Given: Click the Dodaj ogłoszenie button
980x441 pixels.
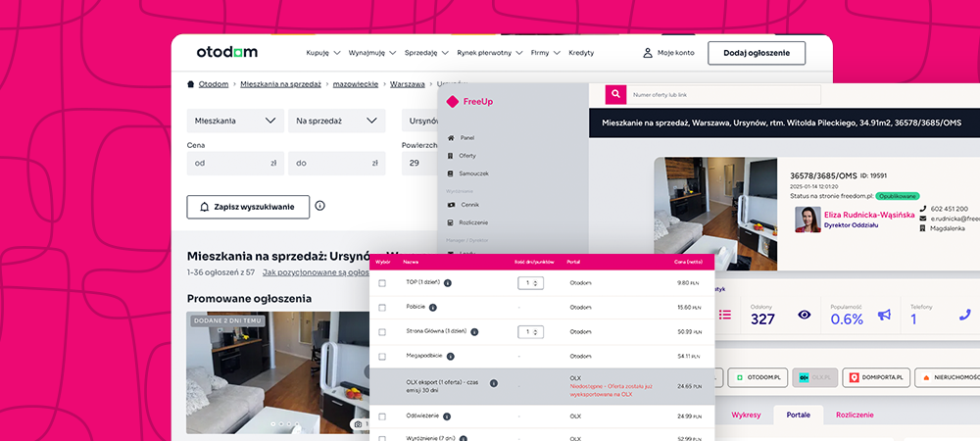Looking at the screenshot, I should pyautogui.click(x=756, y=53).
